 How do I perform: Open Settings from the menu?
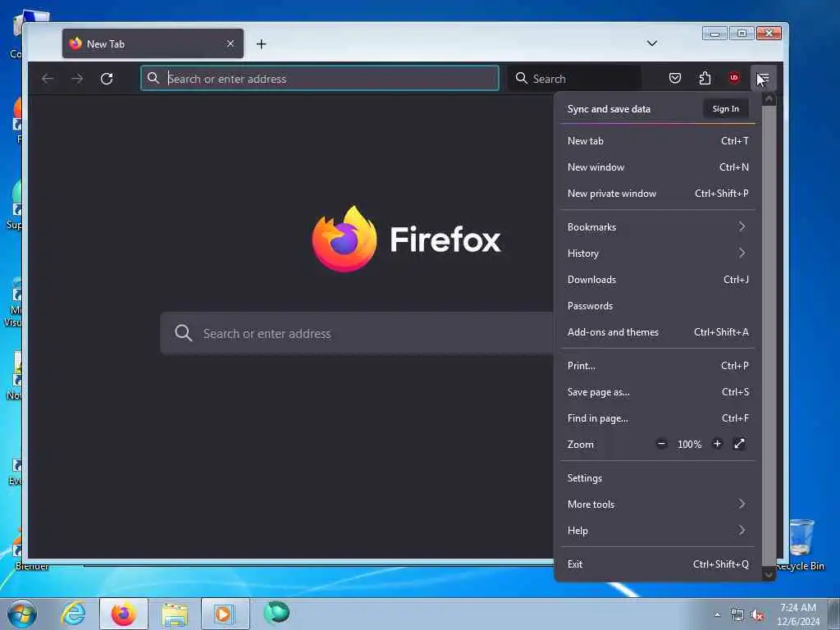tap(658, 478)
